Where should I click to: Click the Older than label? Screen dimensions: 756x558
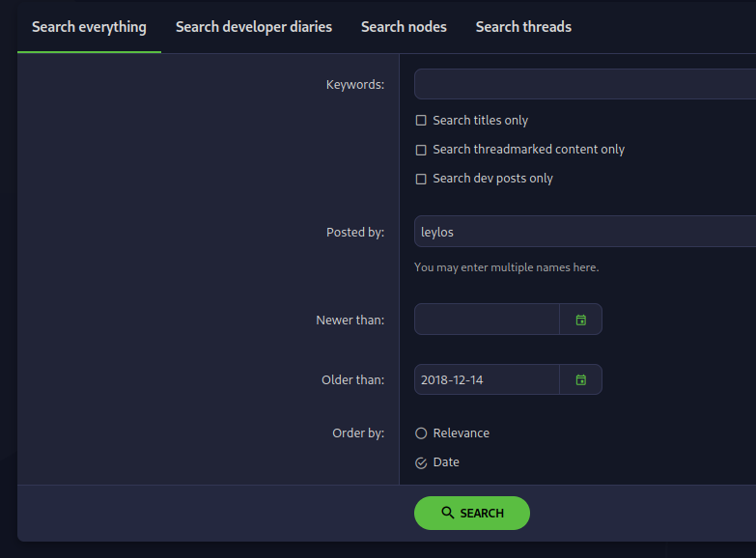tap(353, 380)
